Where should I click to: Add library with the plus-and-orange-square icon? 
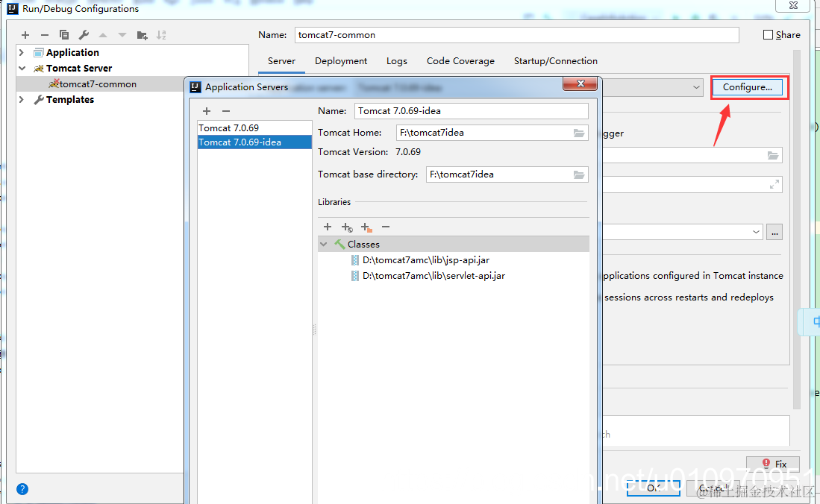click(366, 227)
